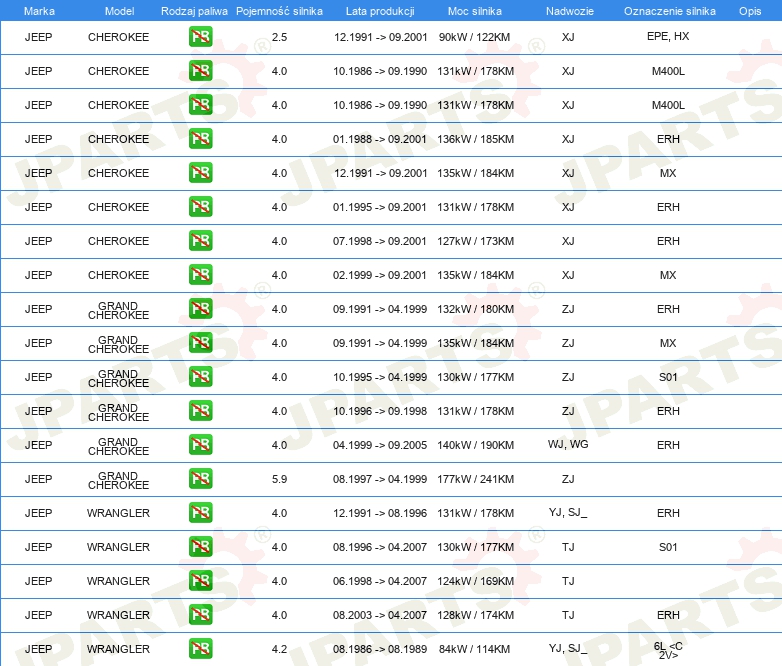Click the Moc silnika column header
Viewport: 782px width, 666px height.
[x=475, y=11]
